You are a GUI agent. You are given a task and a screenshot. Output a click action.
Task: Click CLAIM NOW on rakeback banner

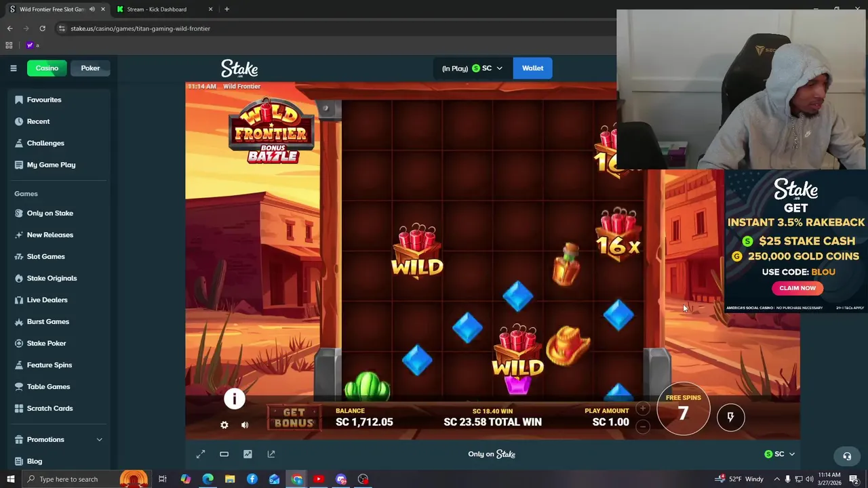pos(797,288)
